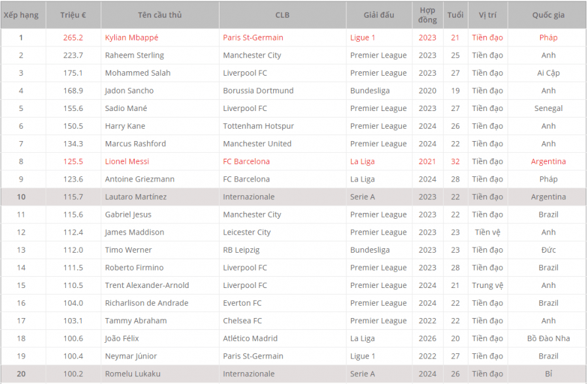Viewport: 588px width, 384px height.
Task: Click the Ligue 1 league in row 1
Action: (363, 38)
